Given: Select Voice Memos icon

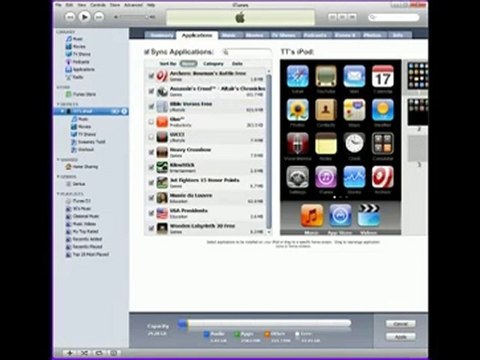Looking at the screenshot, I should click(x=297, y=144).
